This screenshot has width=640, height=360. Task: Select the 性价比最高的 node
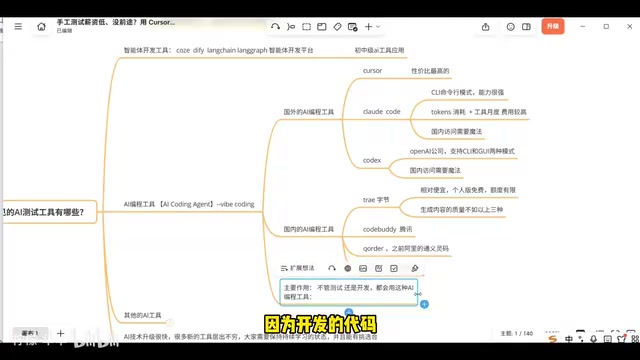[430, 71]
